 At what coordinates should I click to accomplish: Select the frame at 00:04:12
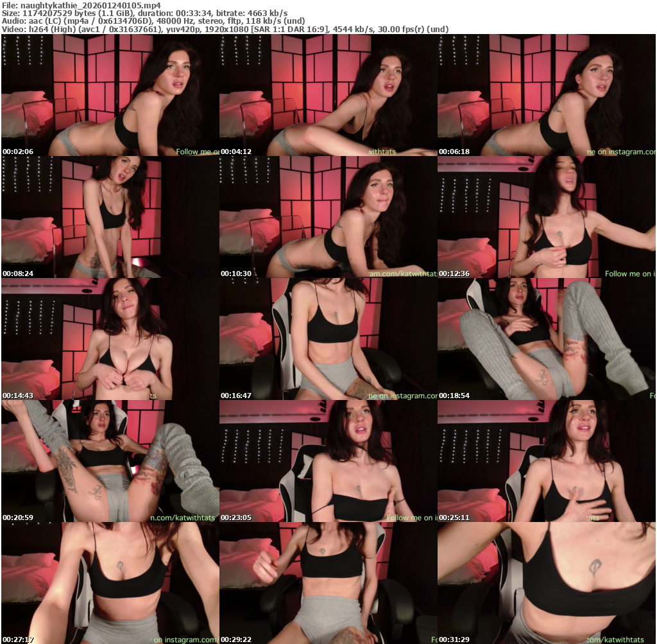click(328, 95)
